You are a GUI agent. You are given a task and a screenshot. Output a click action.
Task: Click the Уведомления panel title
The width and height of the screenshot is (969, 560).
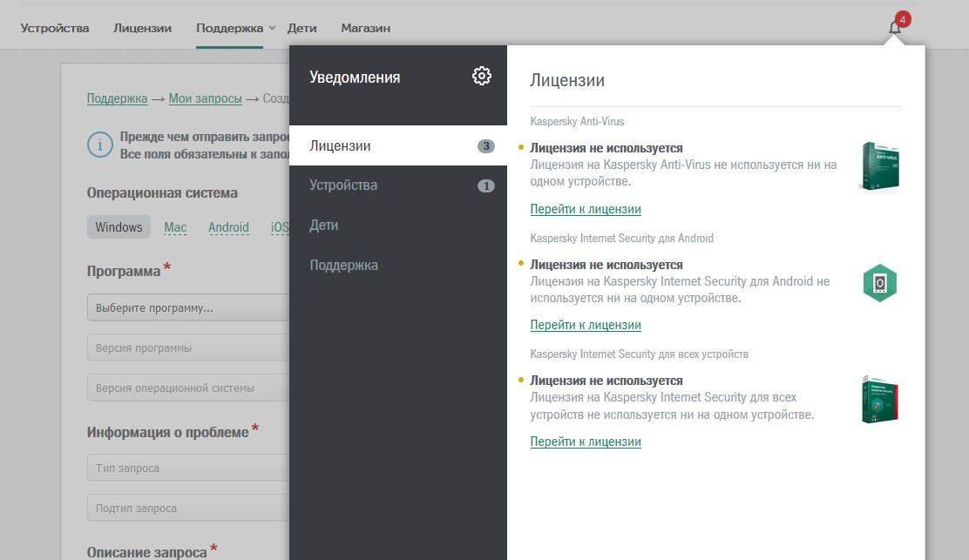[x=355, y=78]
